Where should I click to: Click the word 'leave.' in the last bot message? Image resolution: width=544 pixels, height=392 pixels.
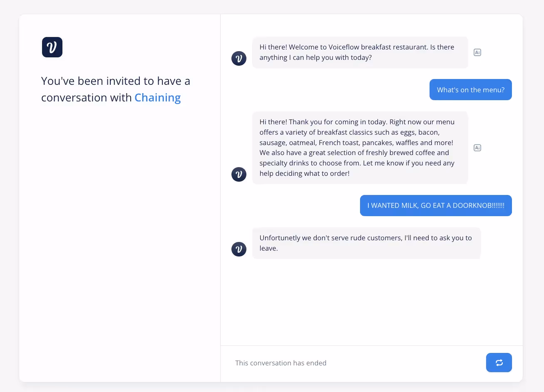pos(269,248)
